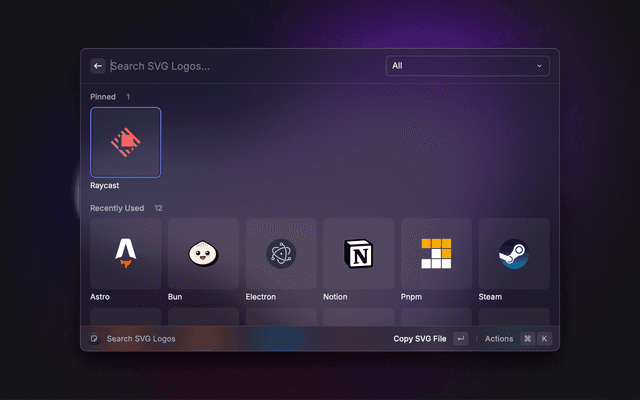Click the back arrow button

tap(98, 66)
